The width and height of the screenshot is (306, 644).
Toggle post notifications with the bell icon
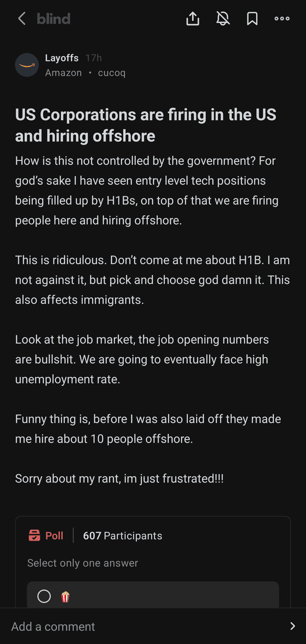(x=223, y=19)
